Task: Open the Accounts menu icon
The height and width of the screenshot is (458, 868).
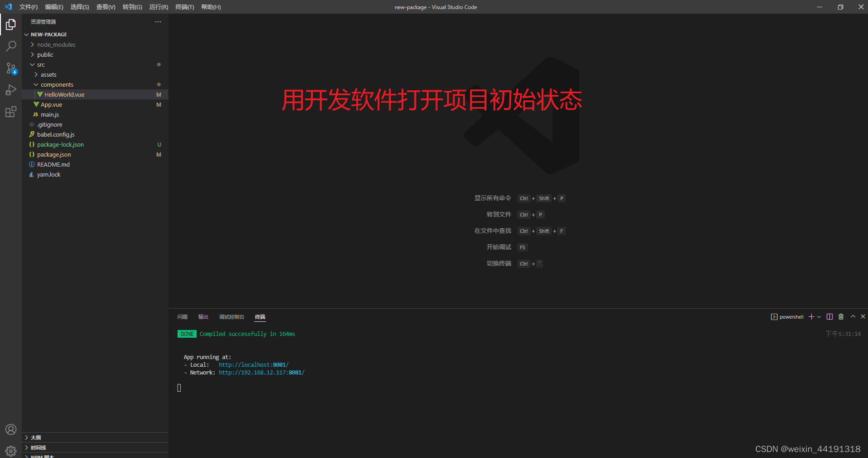Action: (11, 429)
